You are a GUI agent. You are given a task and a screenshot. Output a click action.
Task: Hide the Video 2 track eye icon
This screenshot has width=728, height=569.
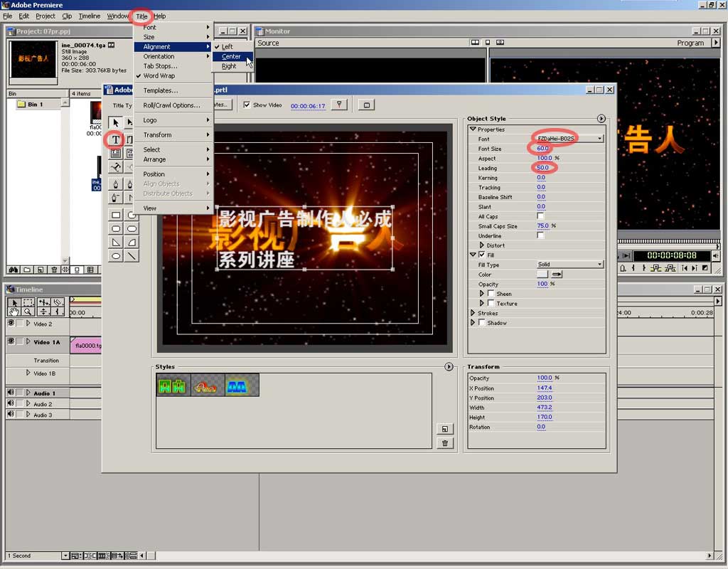pyautogui.click(x=11, y=324)
